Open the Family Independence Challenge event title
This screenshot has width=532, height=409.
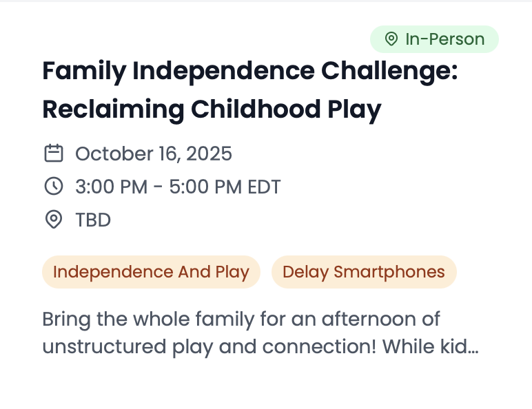250,72
